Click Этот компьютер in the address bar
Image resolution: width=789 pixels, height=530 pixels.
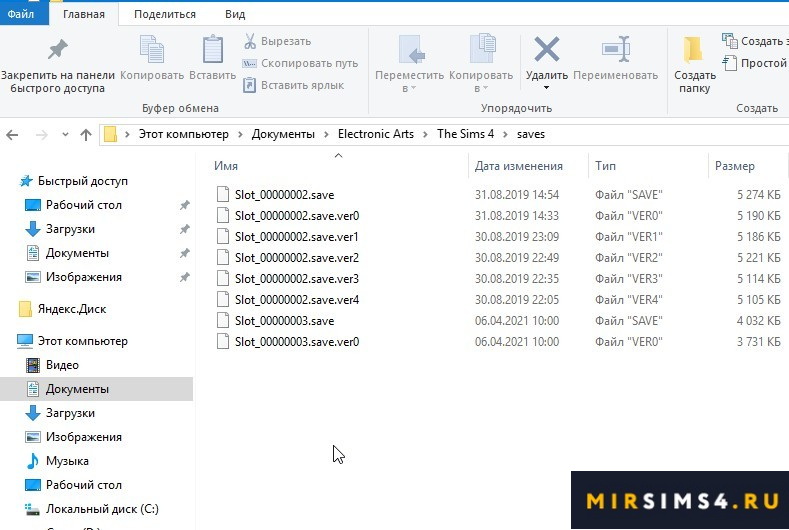coord(183,134)
